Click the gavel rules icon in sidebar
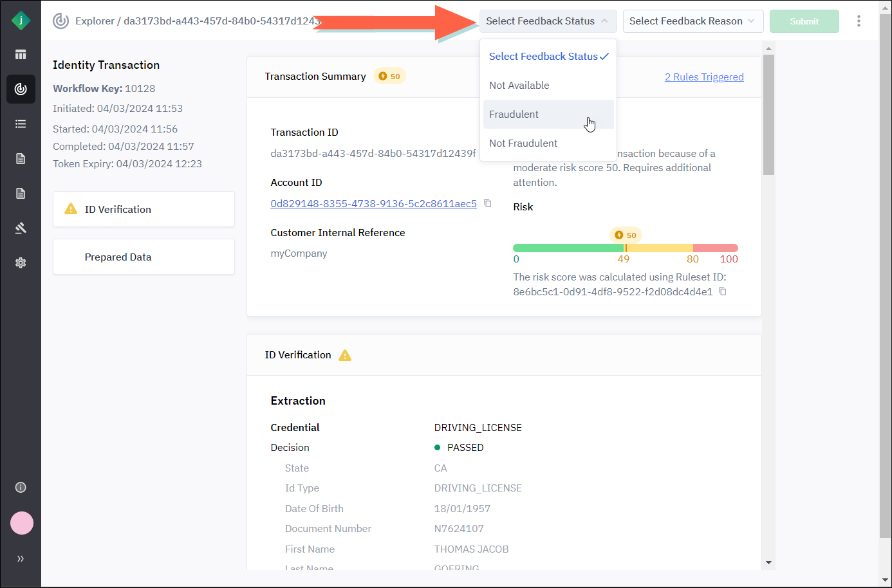Image resolution: width=892 pixels, height=588 pixels. click(21, 228)
